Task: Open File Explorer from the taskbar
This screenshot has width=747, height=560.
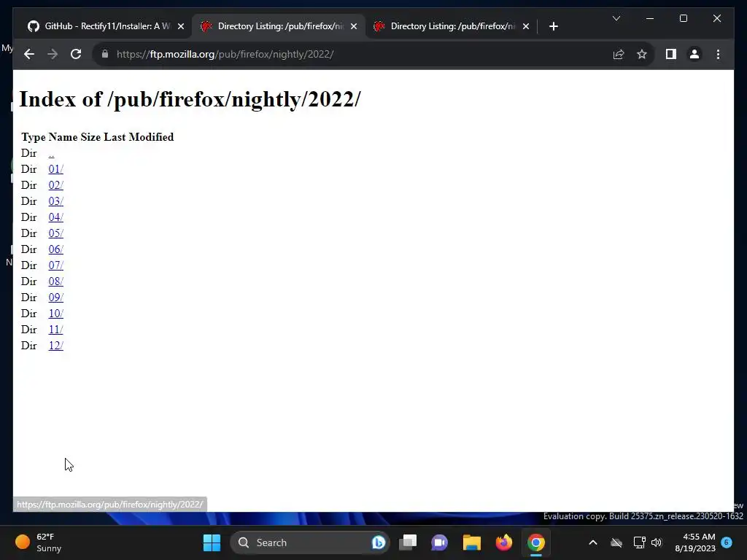Action: pyautogui.click(x=472, y=542)
